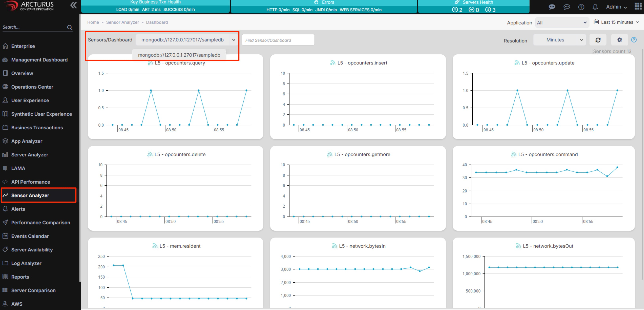
Task: Click the sensor icon beside opcounters.delete title
Action: [149, 154]
